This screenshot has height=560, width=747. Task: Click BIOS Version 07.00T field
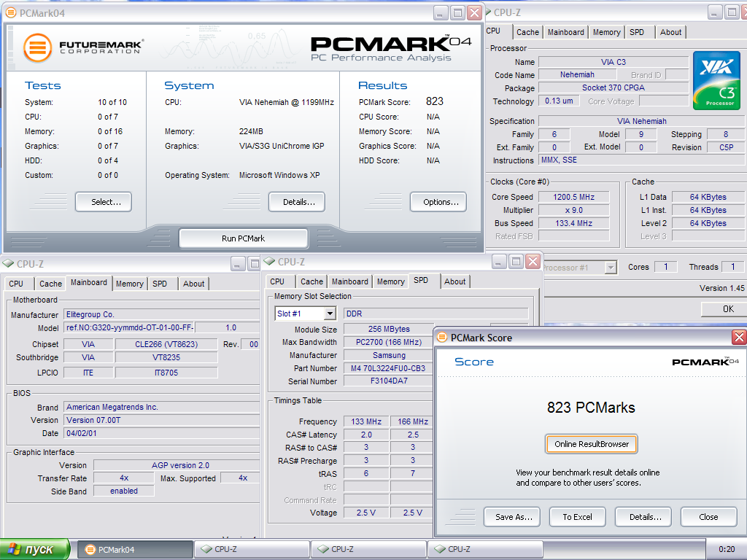click(x=161, y=421)
